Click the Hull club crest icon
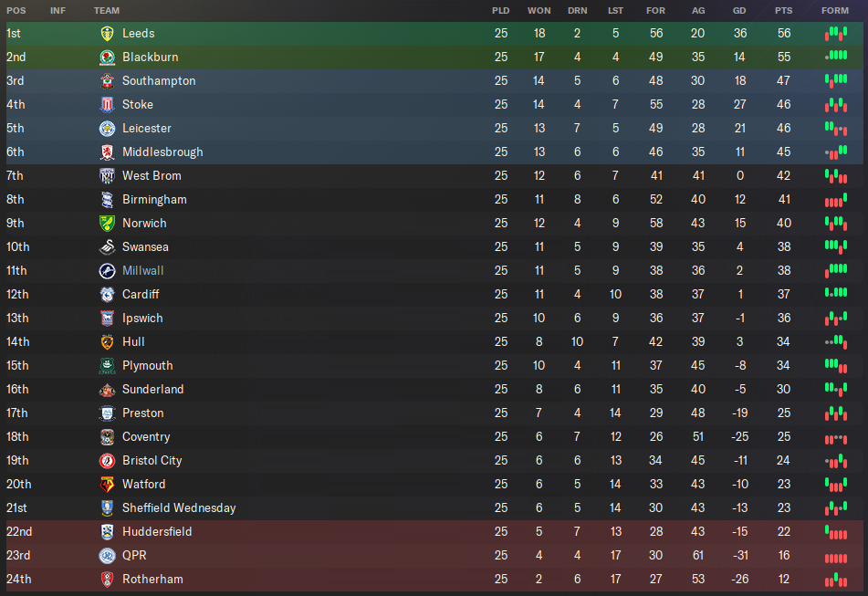The image size is (868, 596). 107,342
